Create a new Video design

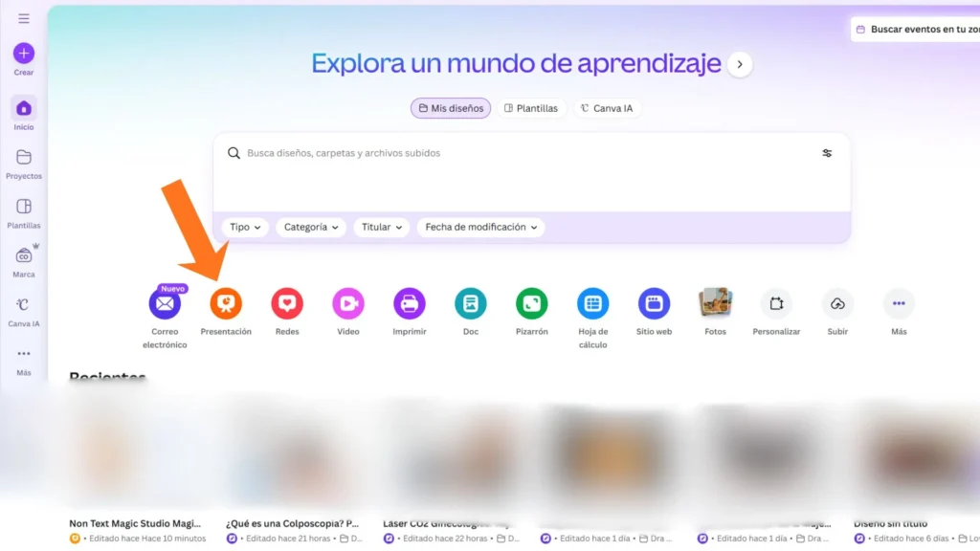pyautogui.click(x=348, y=302)
